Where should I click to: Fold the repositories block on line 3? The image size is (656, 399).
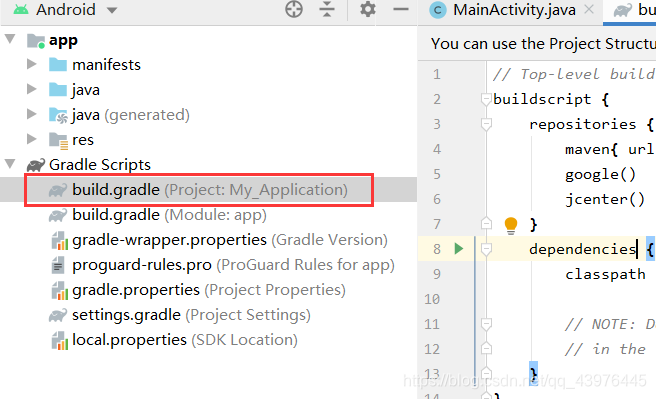tap(486, 124)
